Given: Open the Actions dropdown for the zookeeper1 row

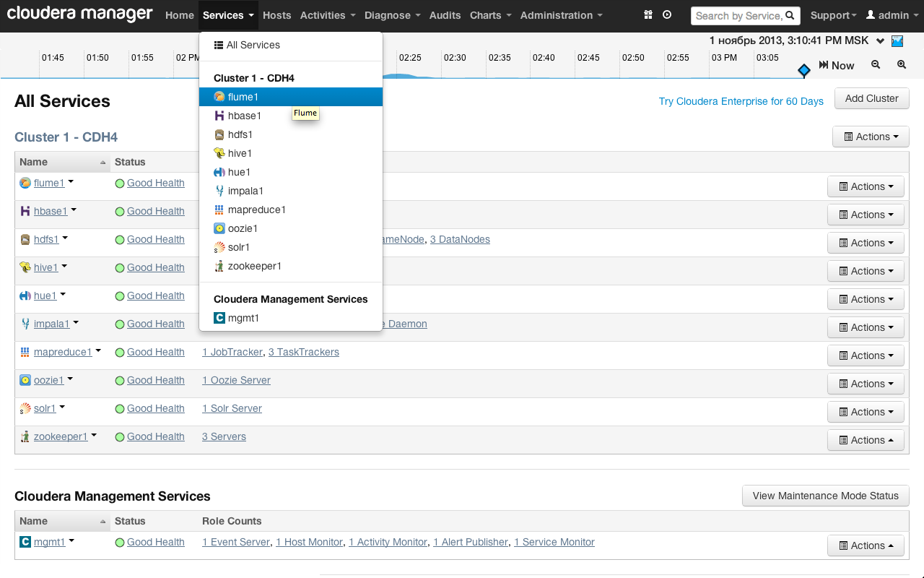Looking at the screenshot, I should tap(866, 440).
